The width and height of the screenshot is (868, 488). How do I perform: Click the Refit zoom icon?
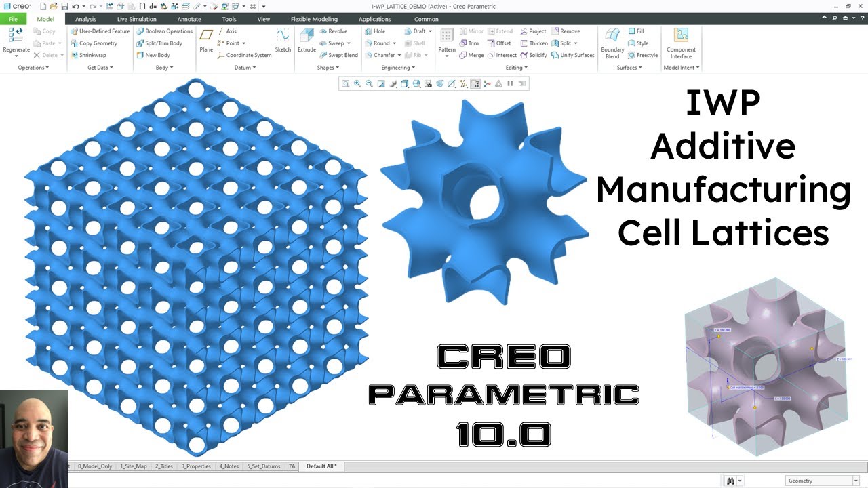click(x=346, y=84)
